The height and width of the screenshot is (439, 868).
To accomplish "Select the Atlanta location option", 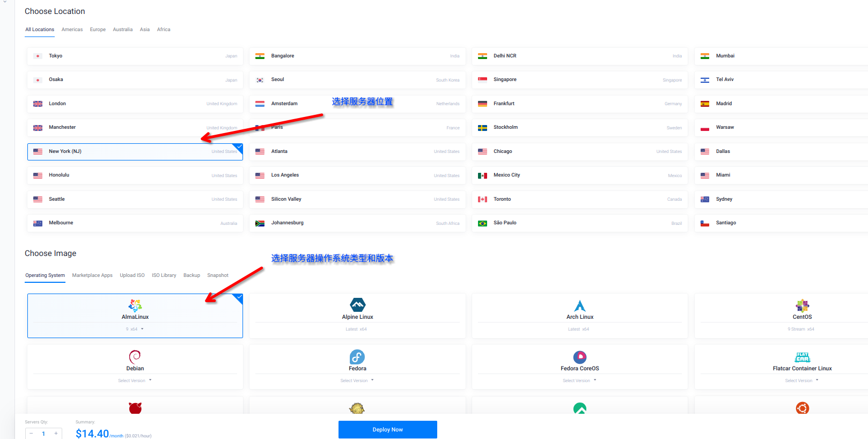I will tap(357, 151).
